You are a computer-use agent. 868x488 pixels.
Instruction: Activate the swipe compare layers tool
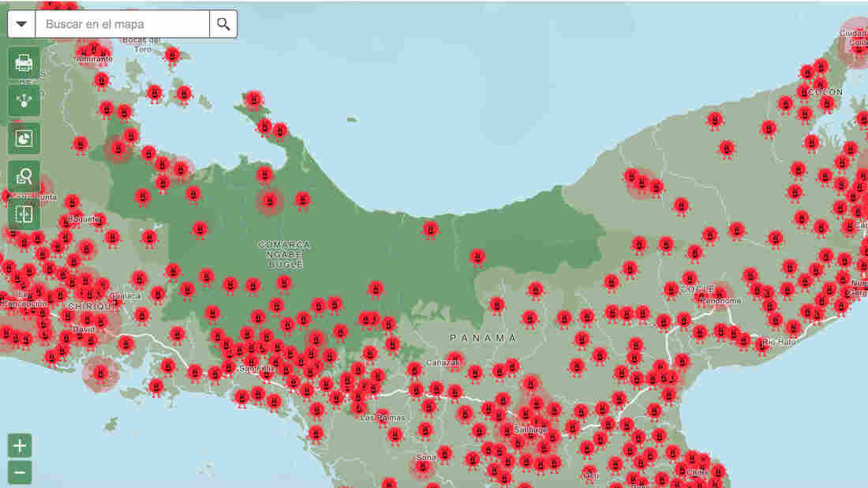[24, 214]
